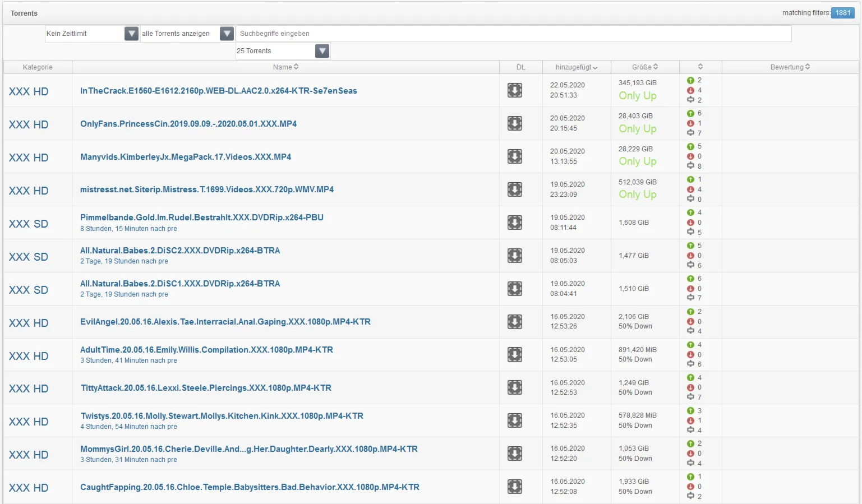Click download icon for the 1,608 GiB torrent

point(514,223)
